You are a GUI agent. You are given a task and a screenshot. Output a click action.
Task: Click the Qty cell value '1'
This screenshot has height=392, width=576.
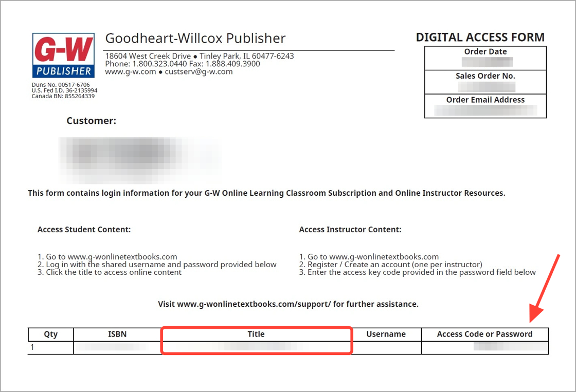tap(32, 347)
